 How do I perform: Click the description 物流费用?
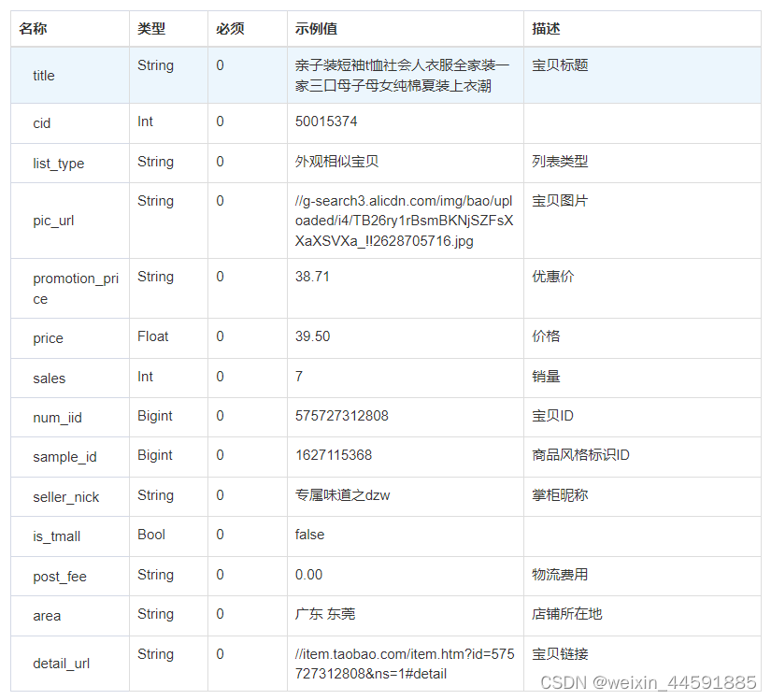click(x=560, y=575)
